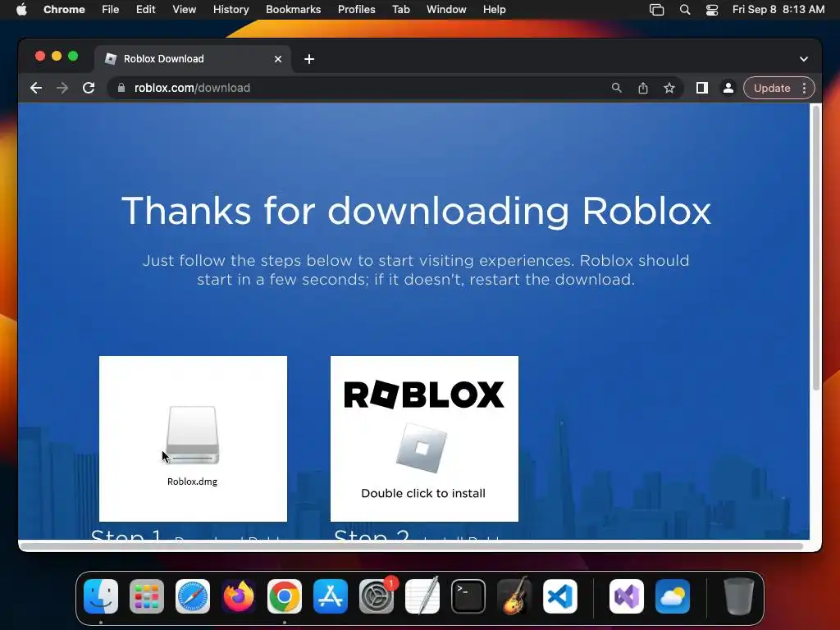Open the Edit menu
840x630 pixels.
146,10
